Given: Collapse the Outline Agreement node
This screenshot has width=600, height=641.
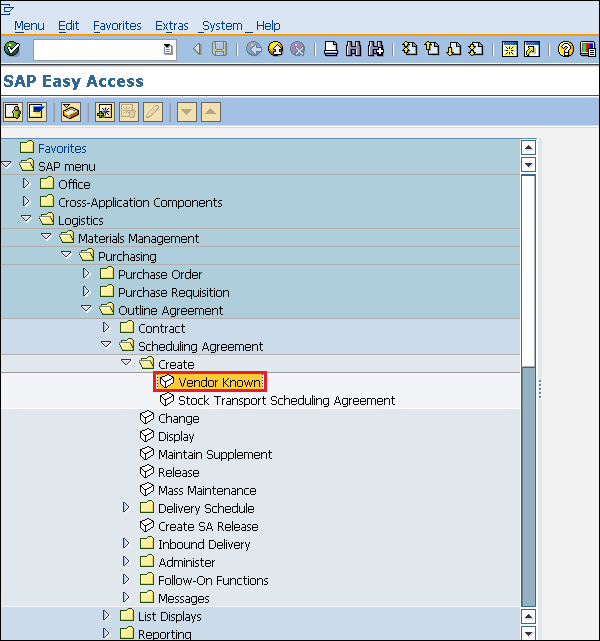Looking at the screenshot, I should (86, 309).
